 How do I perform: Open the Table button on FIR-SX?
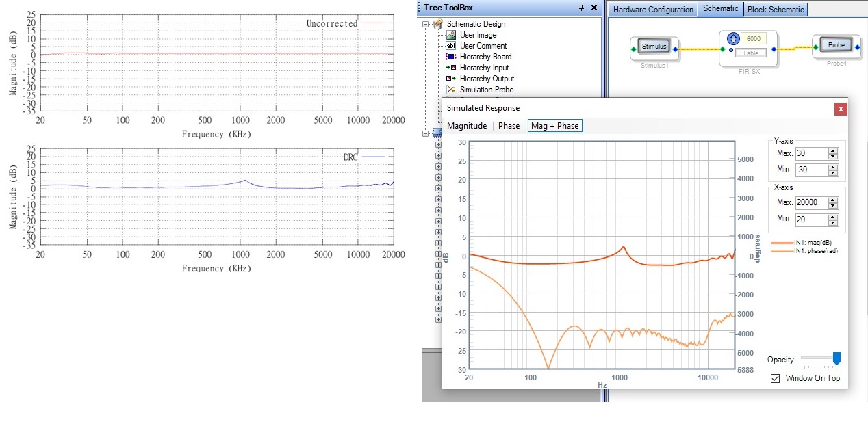(x=751, y=53)
